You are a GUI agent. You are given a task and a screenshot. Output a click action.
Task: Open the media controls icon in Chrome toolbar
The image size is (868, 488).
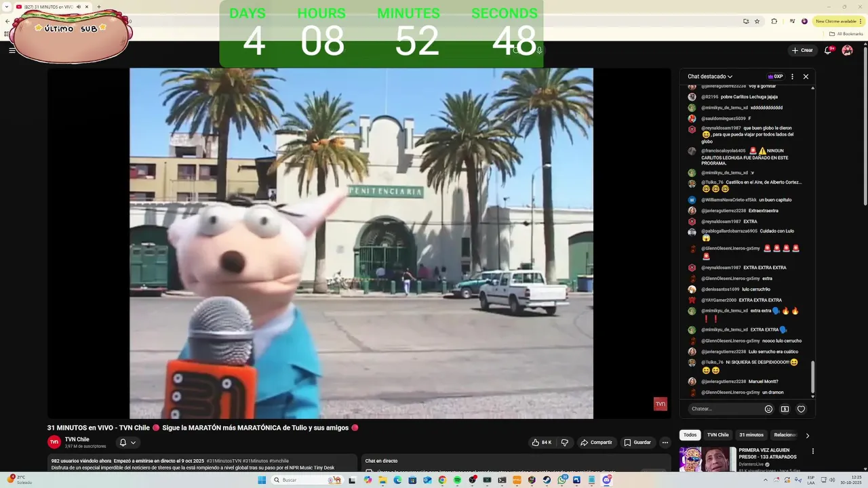pos(791,21)
